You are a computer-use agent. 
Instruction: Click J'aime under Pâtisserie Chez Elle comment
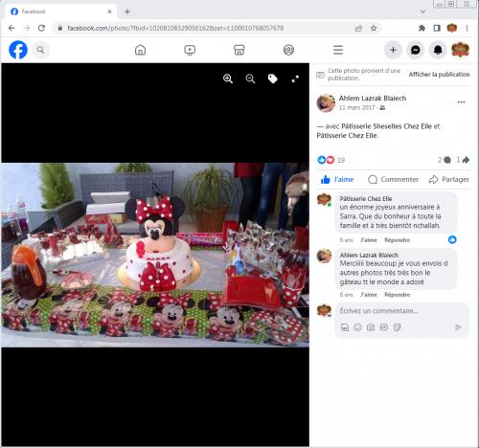pyautogui.click(x=369, y=240)
